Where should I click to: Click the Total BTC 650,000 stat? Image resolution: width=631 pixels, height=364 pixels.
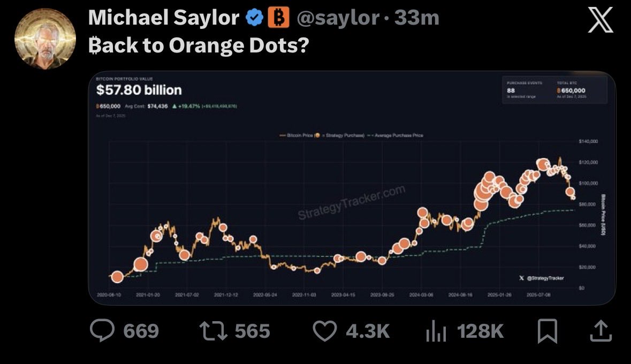(x=572, y=89)
